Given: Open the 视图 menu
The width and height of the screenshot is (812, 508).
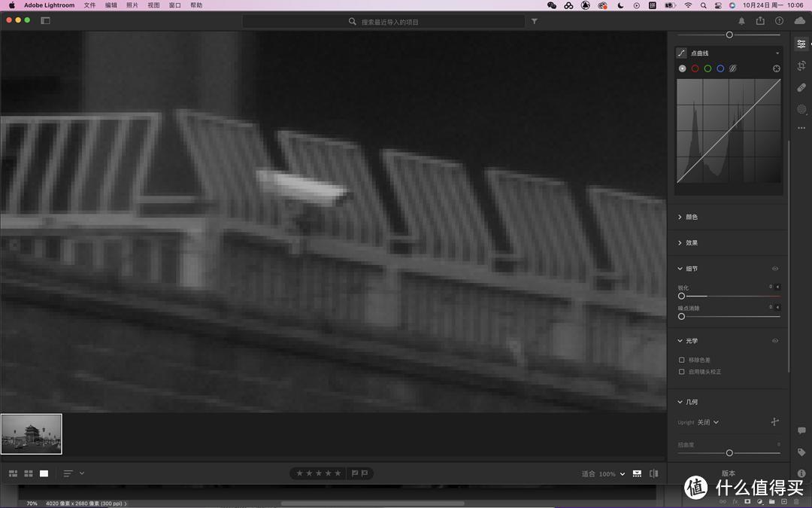Looking at the screenshot, I should click(154, 5).
